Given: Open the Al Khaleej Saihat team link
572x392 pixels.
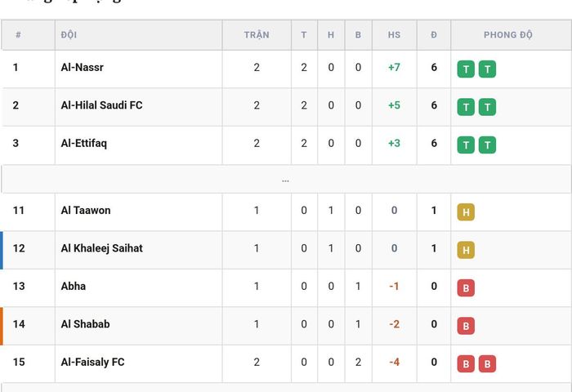Looking at the screenshot, I should pos(102,248).
